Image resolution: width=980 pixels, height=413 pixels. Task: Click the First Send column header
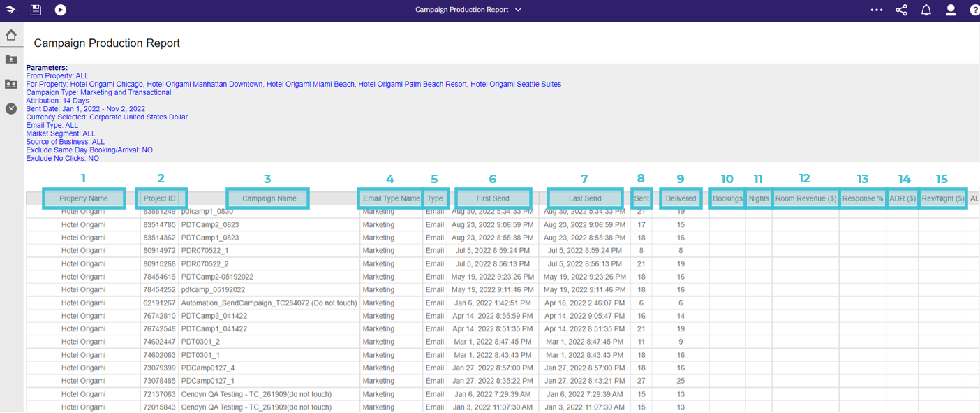tap(493, 198)
